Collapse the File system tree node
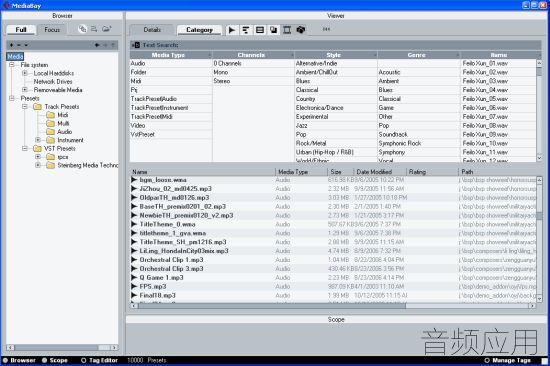550x366 pixels. [x=12, y=65]
